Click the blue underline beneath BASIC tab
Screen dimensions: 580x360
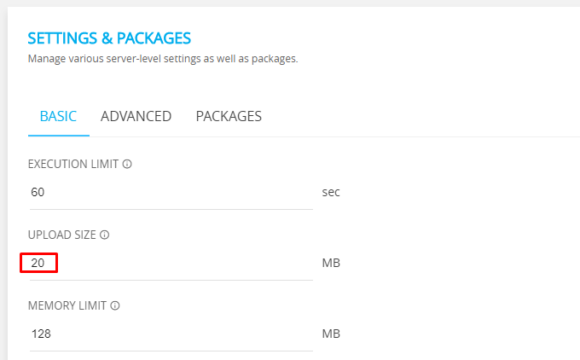58,135
